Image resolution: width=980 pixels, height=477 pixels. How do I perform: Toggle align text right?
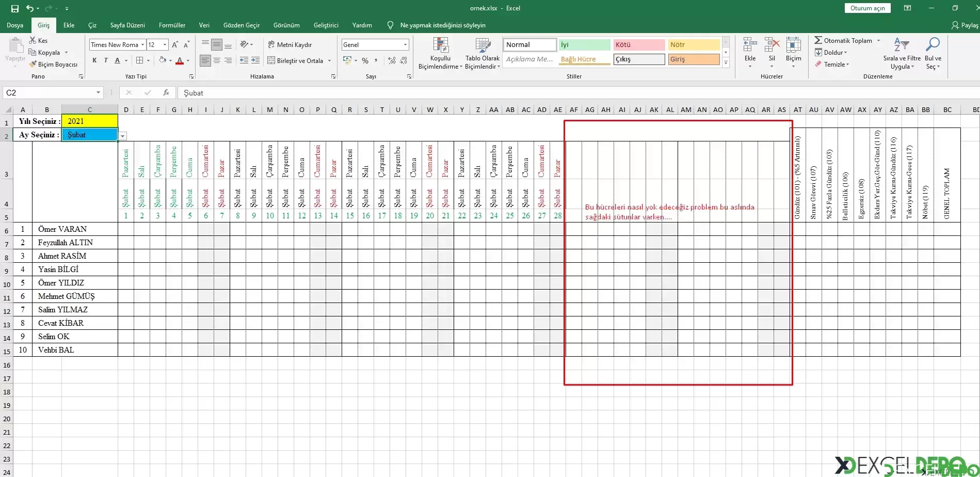pos(228,60)
